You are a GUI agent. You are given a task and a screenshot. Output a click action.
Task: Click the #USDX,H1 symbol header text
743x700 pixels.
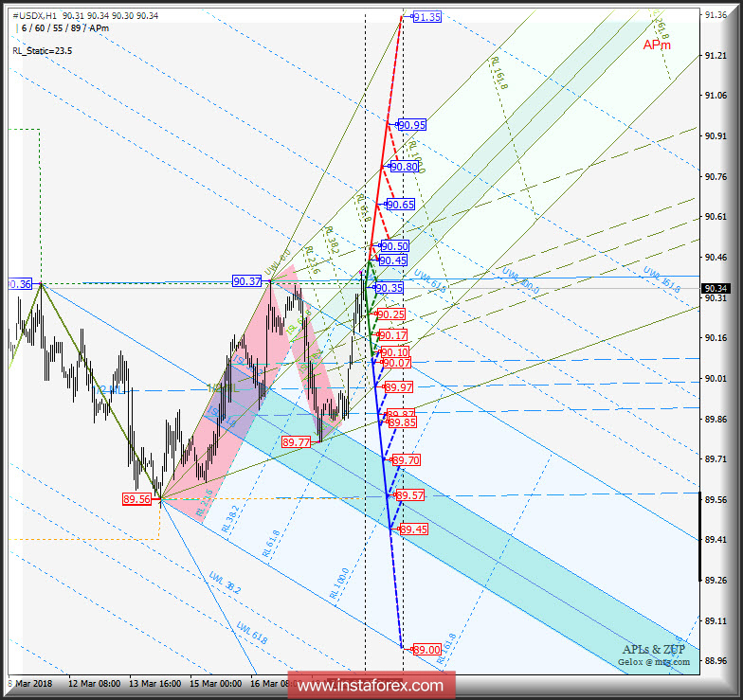[x=34, y=15]
